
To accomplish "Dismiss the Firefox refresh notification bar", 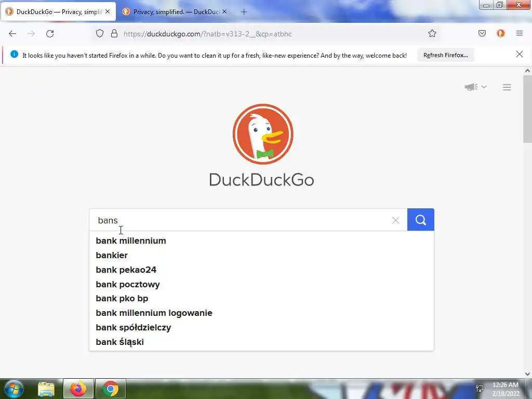I will tap(520, 54).
